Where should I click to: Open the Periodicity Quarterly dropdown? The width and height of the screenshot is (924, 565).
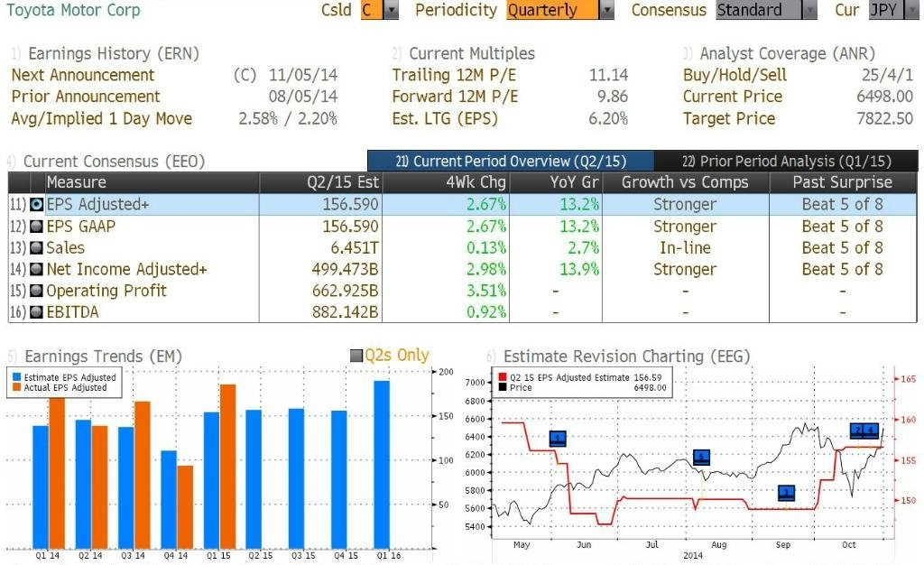(605, 10)
